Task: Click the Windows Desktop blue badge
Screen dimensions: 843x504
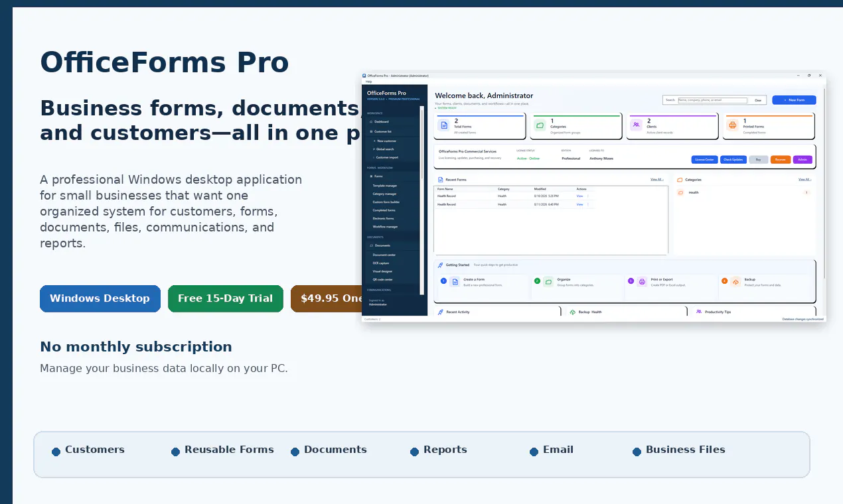Action: pos(100,298)
